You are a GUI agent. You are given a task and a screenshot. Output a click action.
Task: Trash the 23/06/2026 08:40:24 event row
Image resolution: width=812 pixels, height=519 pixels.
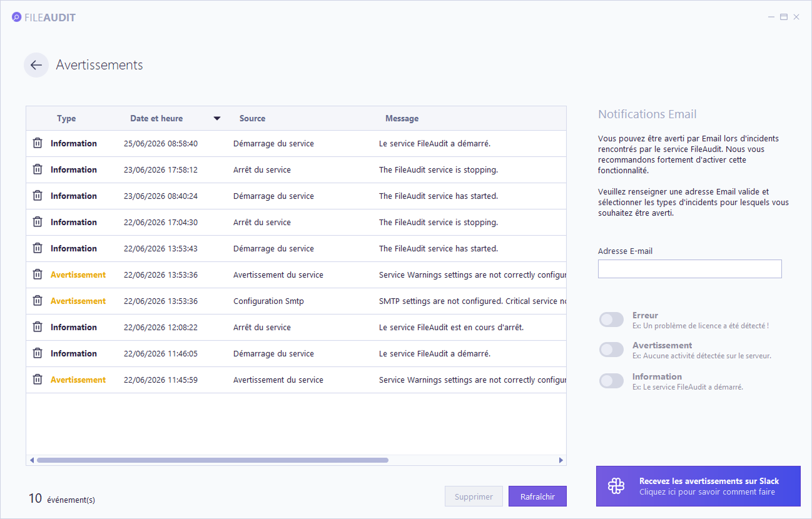(38, 196)
